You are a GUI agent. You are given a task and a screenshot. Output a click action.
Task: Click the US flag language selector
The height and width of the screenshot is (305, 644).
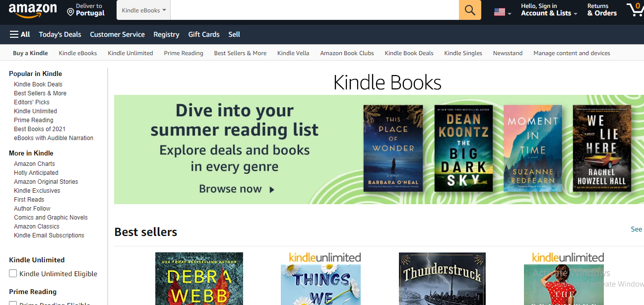coord(502,12)
